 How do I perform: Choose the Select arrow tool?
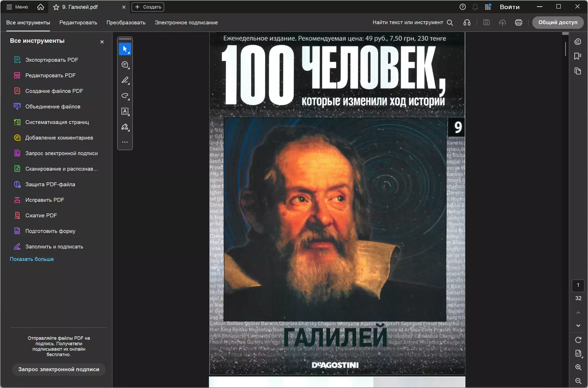[125, 49]
